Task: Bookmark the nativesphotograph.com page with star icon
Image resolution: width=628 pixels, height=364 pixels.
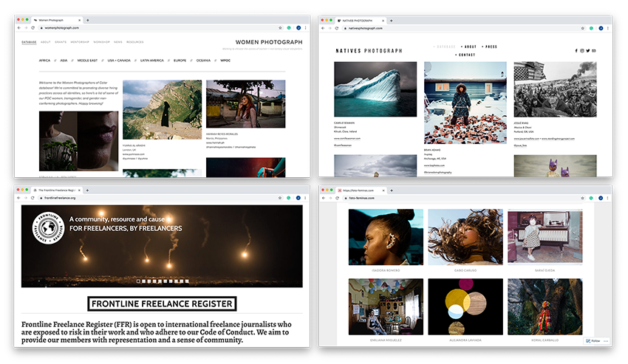Action: [583, 29]
